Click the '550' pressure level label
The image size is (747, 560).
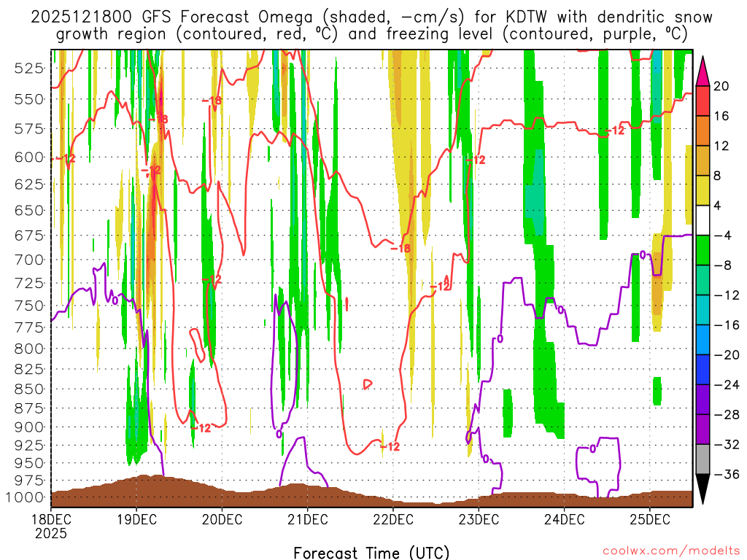29,99
